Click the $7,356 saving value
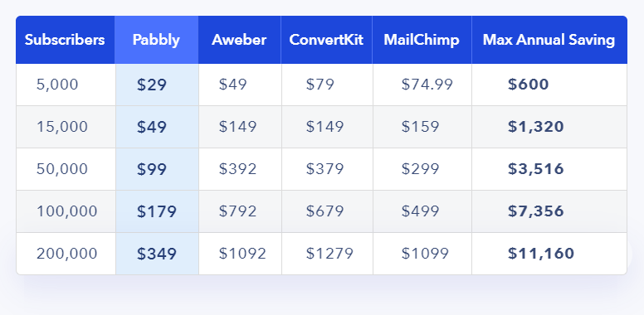The height and width of the screenshot is (315, 644). coord(535,211)
